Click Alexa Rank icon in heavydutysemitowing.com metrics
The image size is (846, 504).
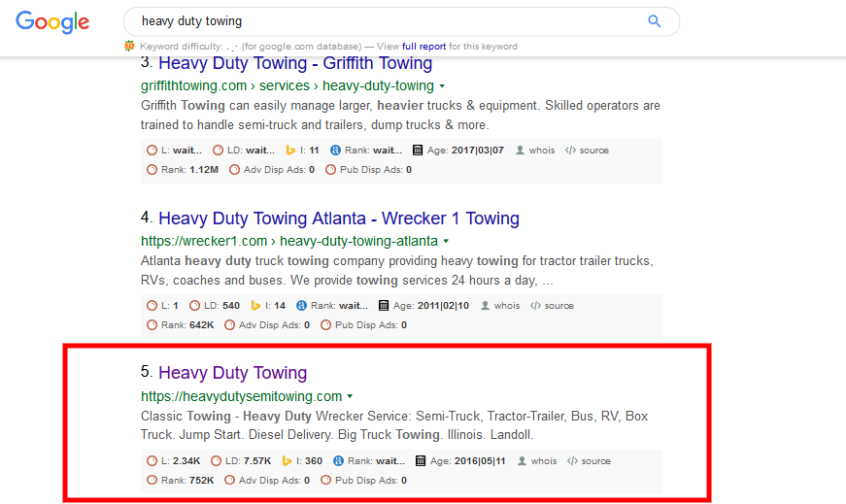pyautogui.click(x=338, y=461)
